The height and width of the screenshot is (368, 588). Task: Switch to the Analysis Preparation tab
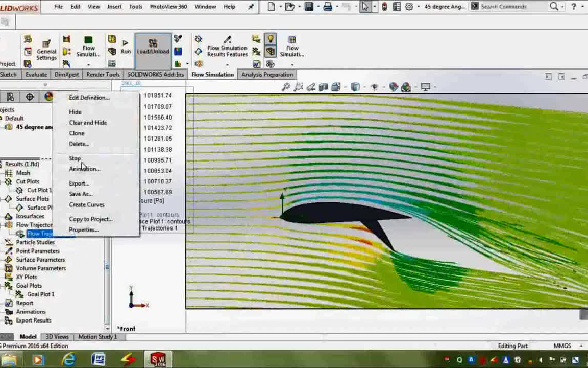[x=267, y=74]
